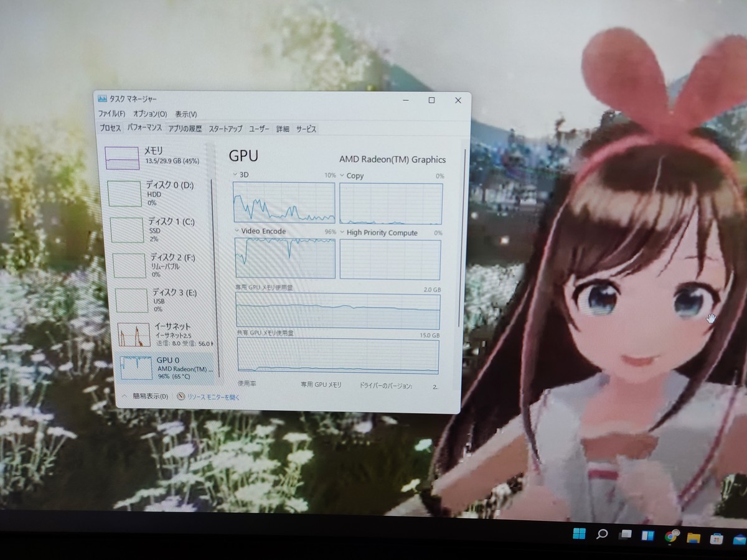Click the GPU details pane scrollbar
This screenshot has width=747, height=560.
point(462,236)
